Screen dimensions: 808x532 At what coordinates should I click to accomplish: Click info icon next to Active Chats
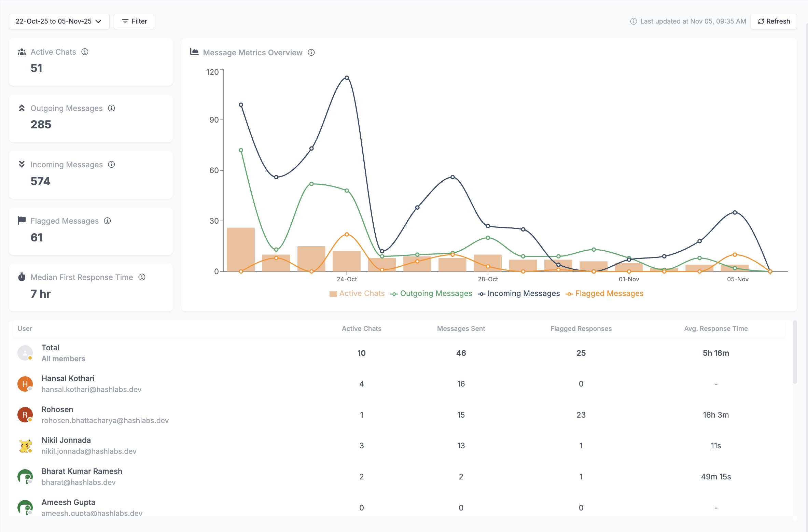click(85, 52)
